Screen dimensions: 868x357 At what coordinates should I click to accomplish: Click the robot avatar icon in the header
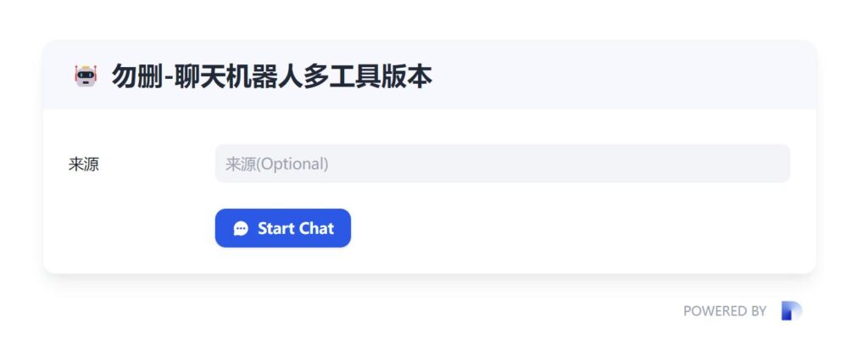[86, 76]
